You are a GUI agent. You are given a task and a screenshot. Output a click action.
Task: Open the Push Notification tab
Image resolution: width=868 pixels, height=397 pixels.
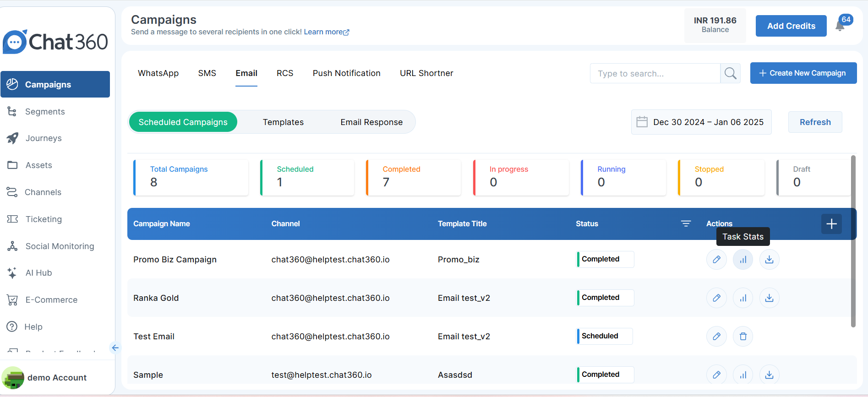pos(347,73)
